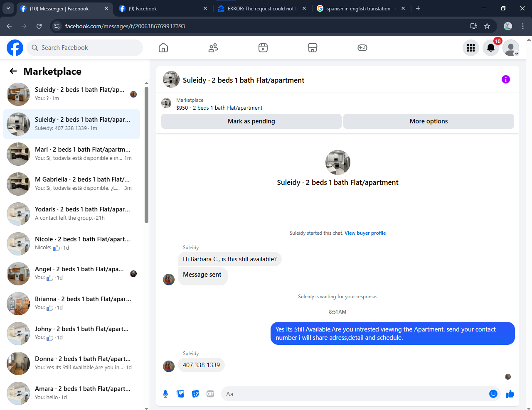Go back in browser history
The width and height of the screenshot is (532, 410).
click(9, 26)
